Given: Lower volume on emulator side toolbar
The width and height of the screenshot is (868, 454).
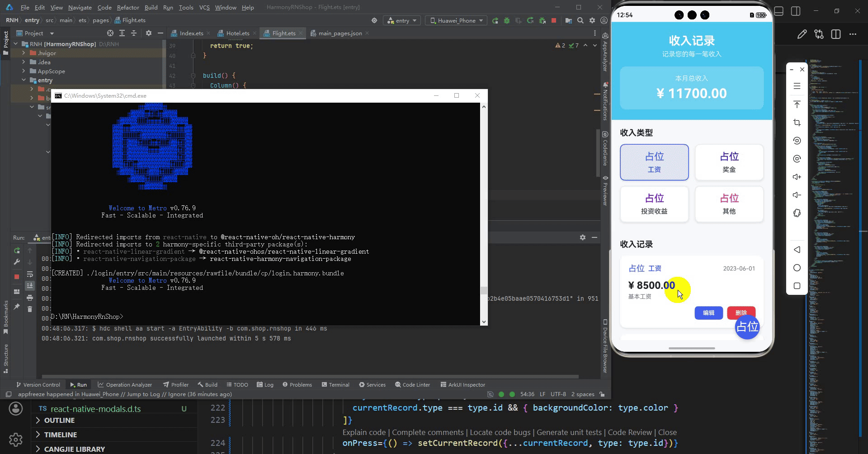Looking at the screenshot, I should [797, 195].
